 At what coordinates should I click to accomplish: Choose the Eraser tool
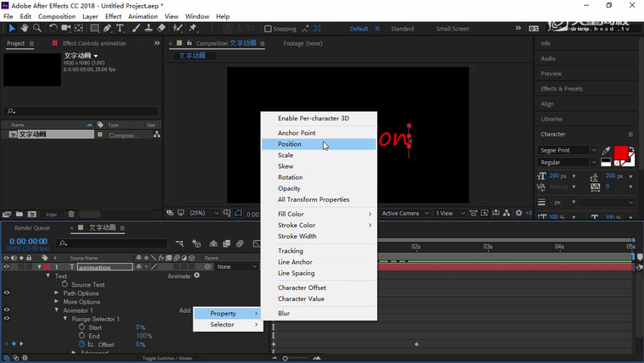click(161, 28)
